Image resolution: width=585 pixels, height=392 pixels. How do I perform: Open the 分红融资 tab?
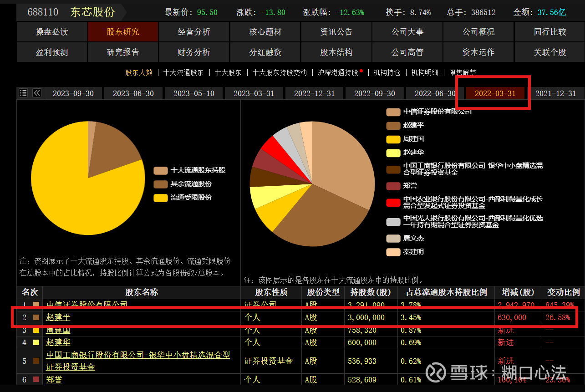pos(265,52)
